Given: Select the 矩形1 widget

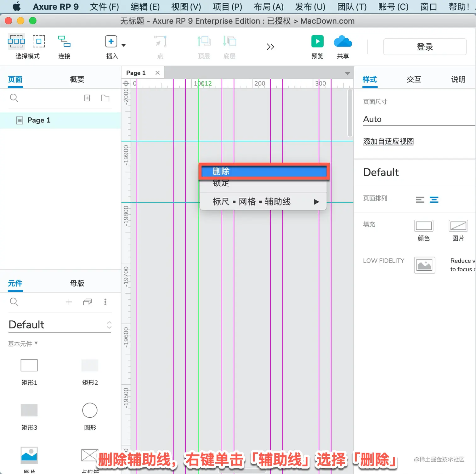Looking at the screenshot, I should 29,365.
